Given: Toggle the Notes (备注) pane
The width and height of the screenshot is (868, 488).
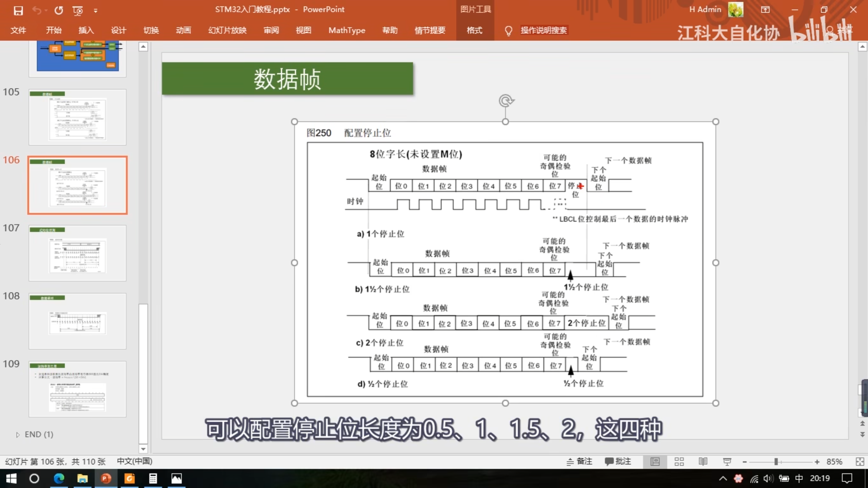Looking at the screenshot, I should [579, 462].
